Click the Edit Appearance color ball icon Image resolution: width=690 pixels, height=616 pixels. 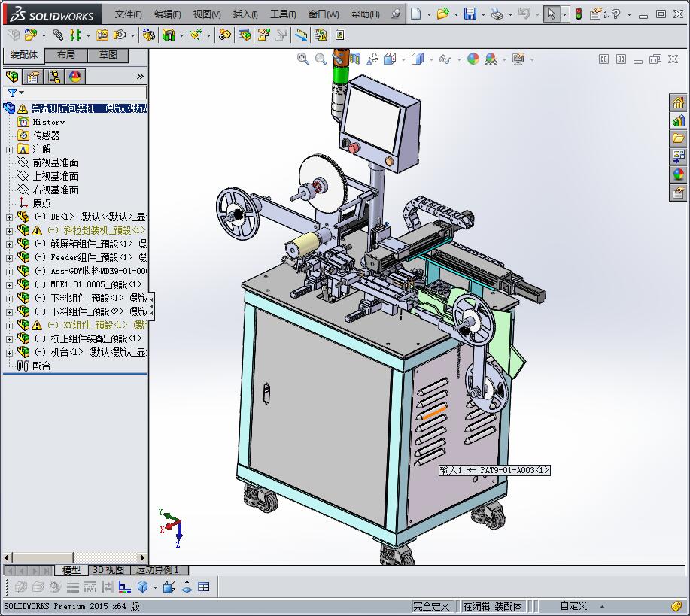(x=473, y=59)
